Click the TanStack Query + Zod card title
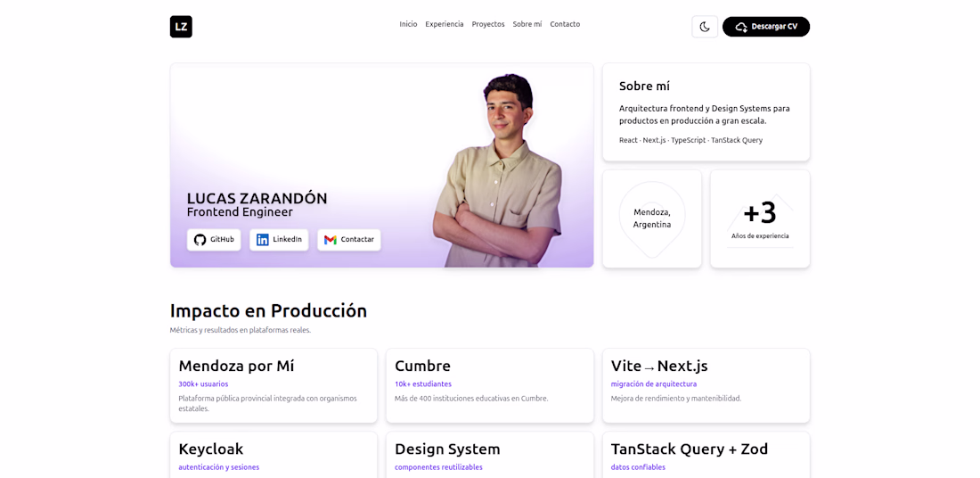Image resolution: width=980 pixels, height=478 pixels. point(690,449)
